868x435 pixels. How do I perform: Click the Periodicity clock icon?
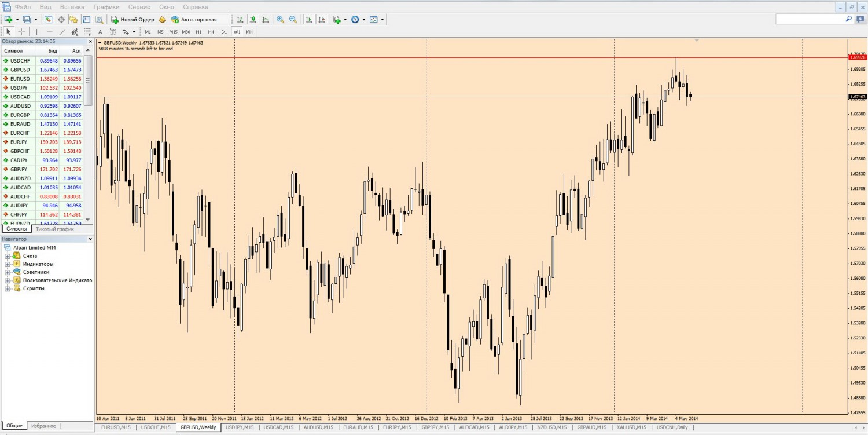(355, 19)
